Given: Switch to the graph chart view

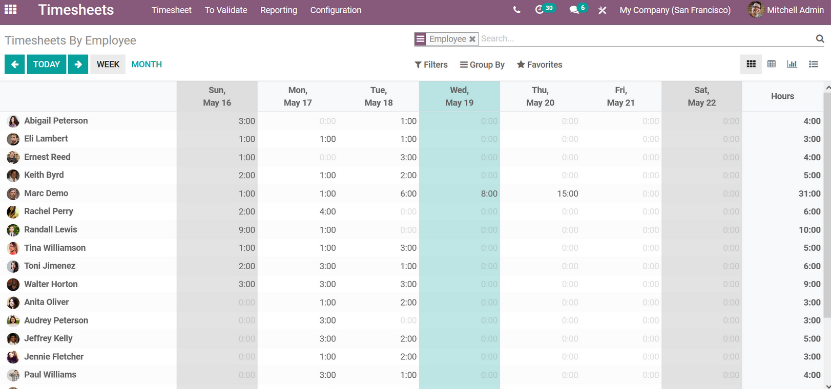Looking at the screenshot, I should pos(792,64).
